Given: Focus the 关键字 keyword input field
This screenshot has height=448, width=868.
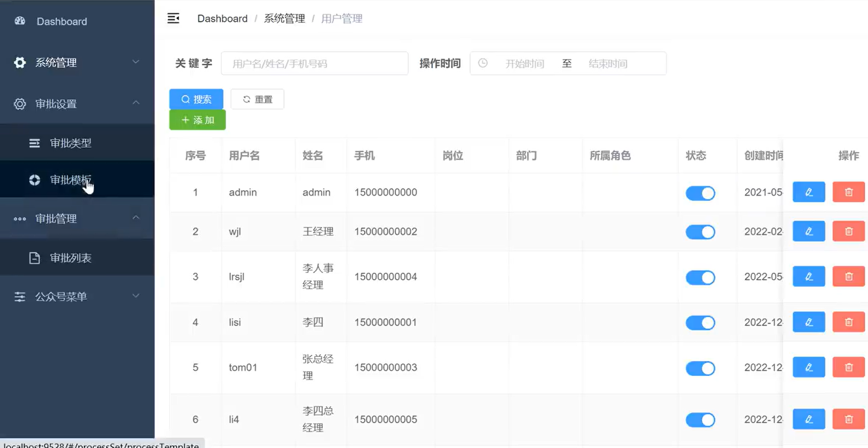Looking at the screenshot, I should [x=315, y=63].
